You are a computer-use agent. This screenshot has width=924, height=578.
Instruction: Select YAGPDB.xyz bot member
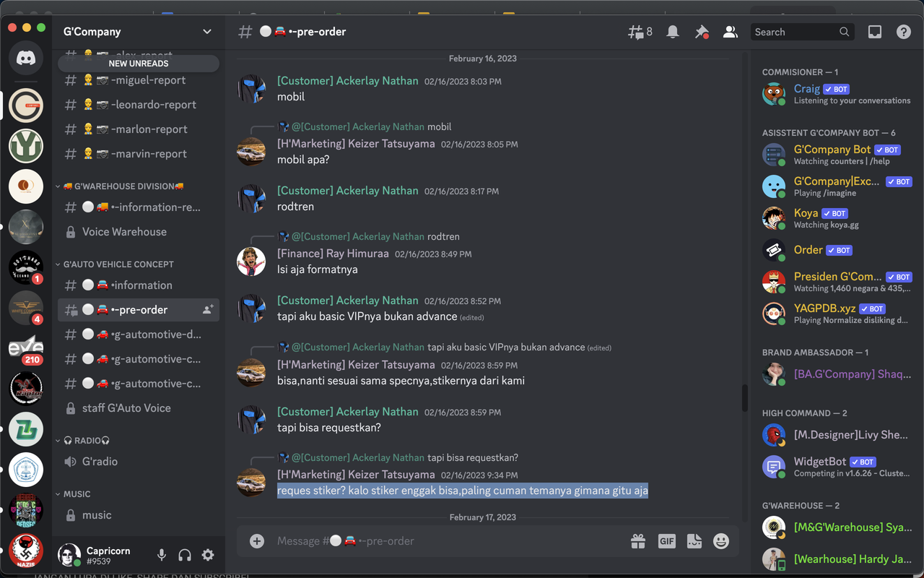837,314
